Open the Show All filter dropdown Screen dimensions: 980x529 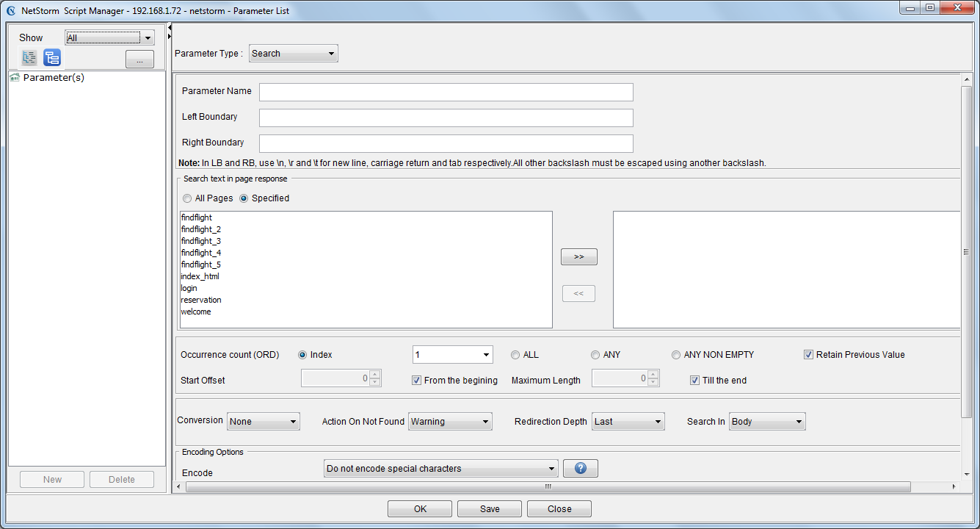pos(110,38)
